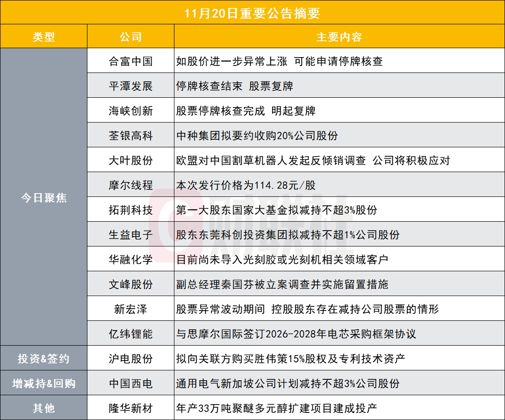Select company cell '海峡创新'
This screenshot has height=420, width=505.
click(131, 110)
